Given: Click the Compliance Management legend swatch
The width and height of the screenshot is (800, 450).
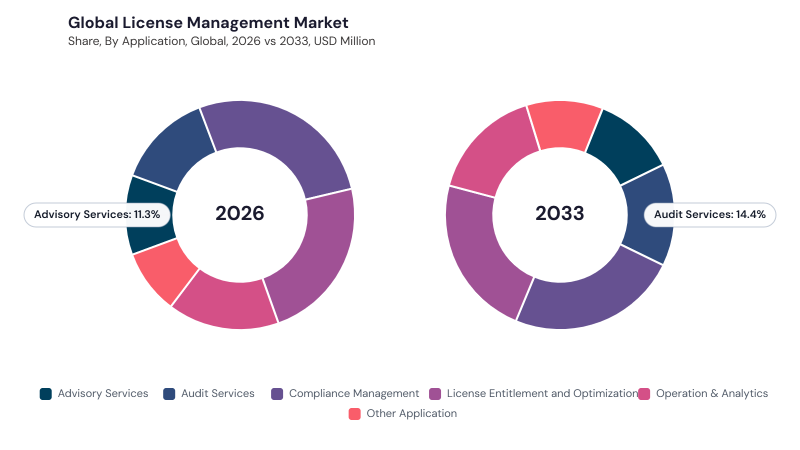Looking at the screenshot, I should point(277,394).
